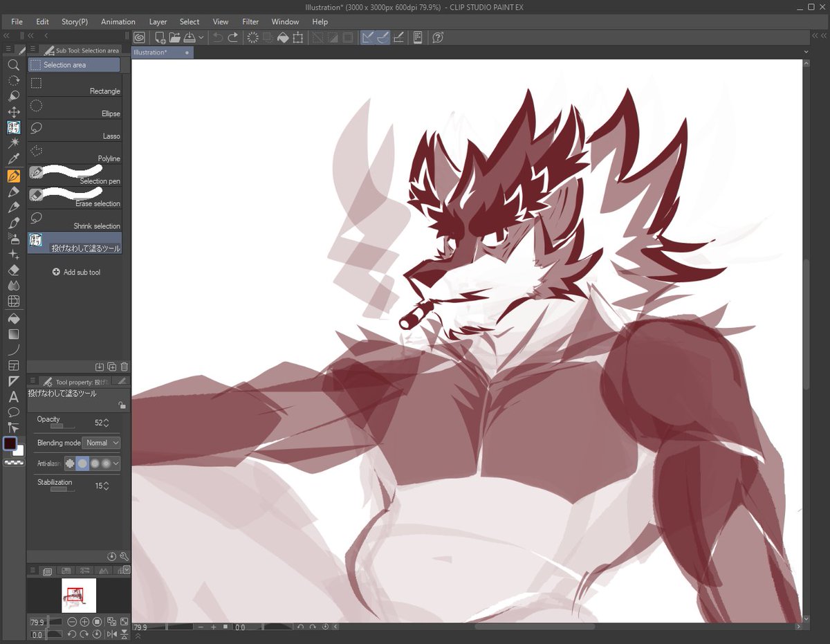Screen dimensions: 830x644
Task: Open CLIP STUDIO launcher icon
Action: tap(139, 38)
